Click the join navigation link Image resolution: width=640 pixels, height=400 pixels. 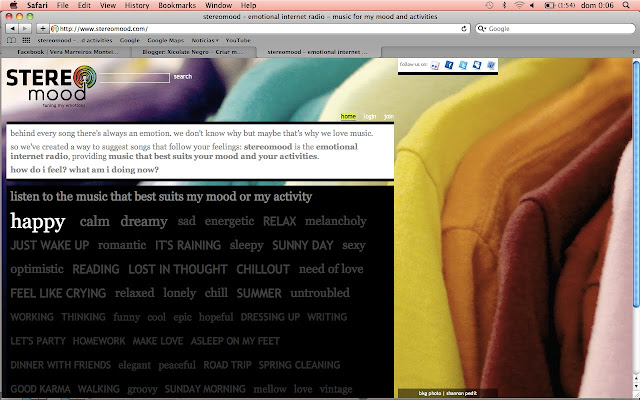coord(389,116)
